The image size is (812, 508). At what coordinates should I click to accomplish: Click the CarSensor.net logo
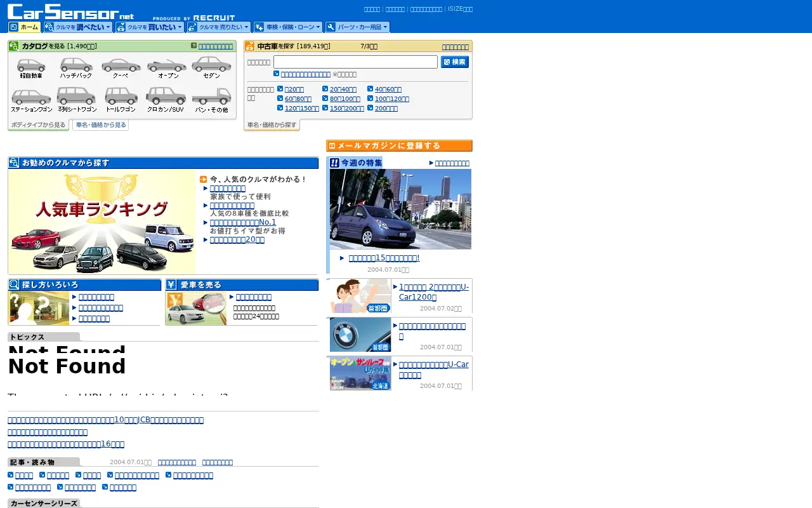click(x=71, y=11)
